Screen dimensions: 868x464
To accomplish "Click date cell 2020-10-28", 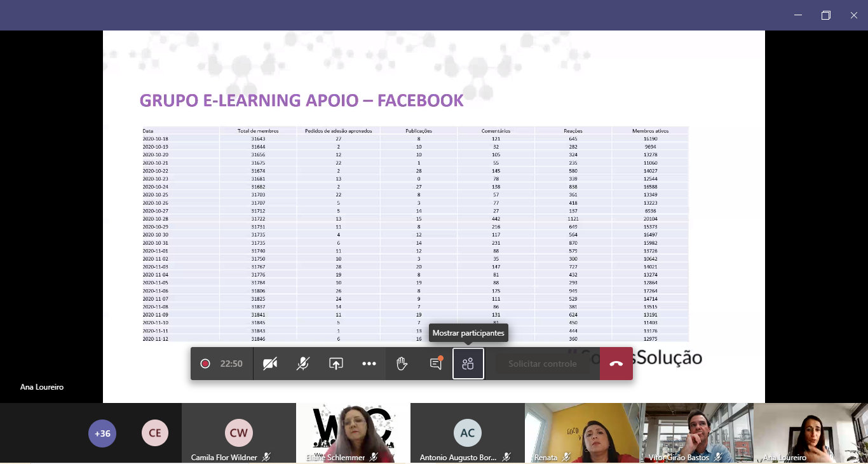I will pos(156,219).
